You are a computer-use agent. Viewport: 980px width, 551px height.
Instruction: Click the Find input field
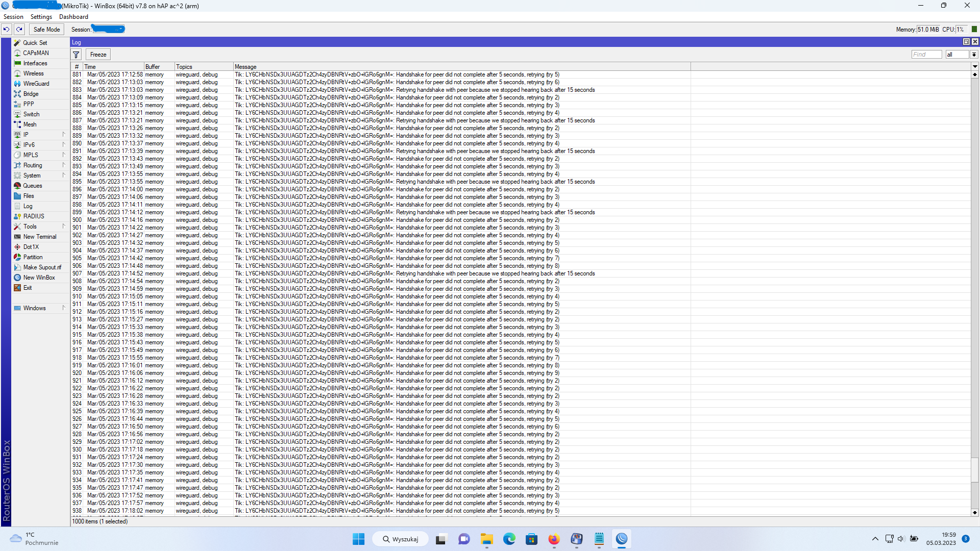[926, 55]
